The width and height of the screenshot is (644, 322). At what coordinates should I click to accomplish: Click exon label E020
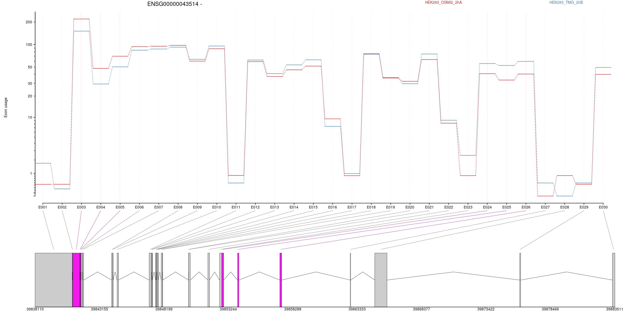coord(410,207)
